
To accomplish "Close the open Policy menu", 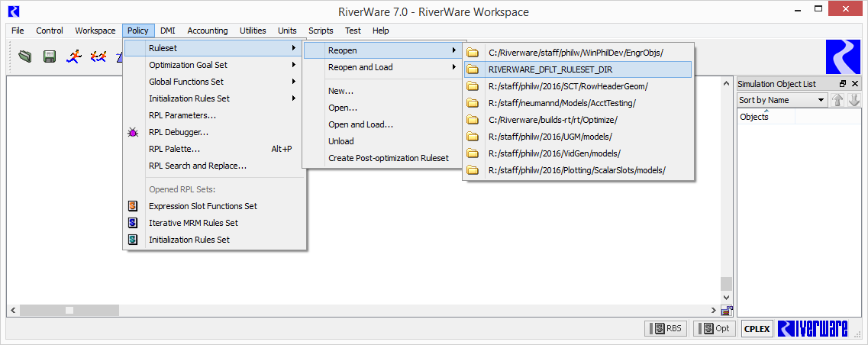I will (137, 31).
